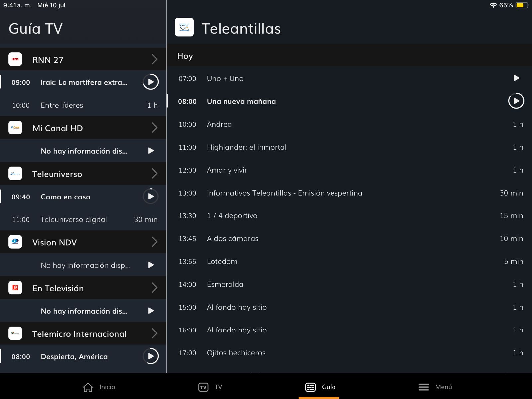Screen dimensions: 532x399
Task: Open Informativos Teleantillas - Emisión vespertina
Action: coord(349,193)
